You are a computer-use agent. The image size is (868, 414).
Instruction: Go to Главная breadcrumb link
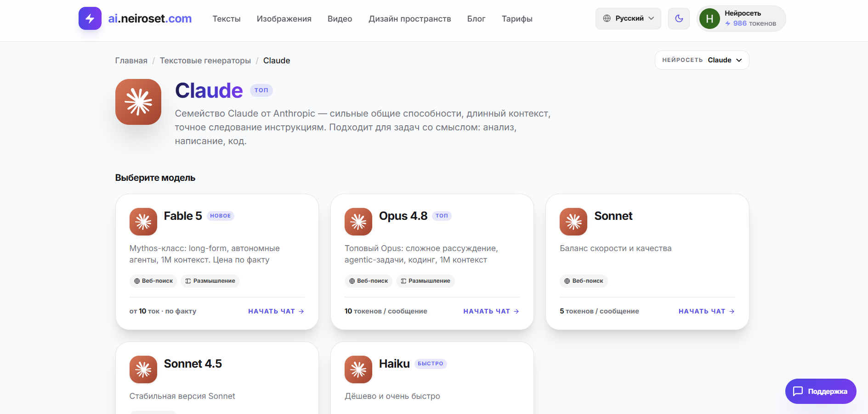131,61
